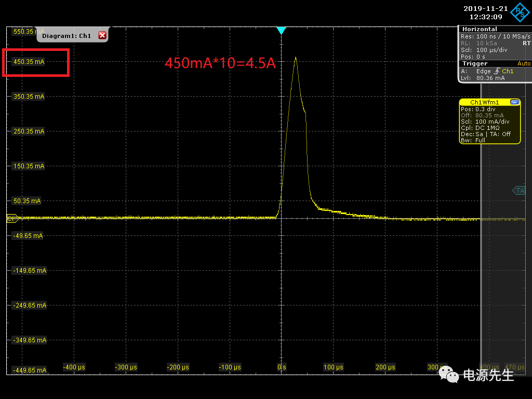Click the cyan trigger position marker at top
The width and height of the screenshot is (532, 399).
(x=281, y=31)
